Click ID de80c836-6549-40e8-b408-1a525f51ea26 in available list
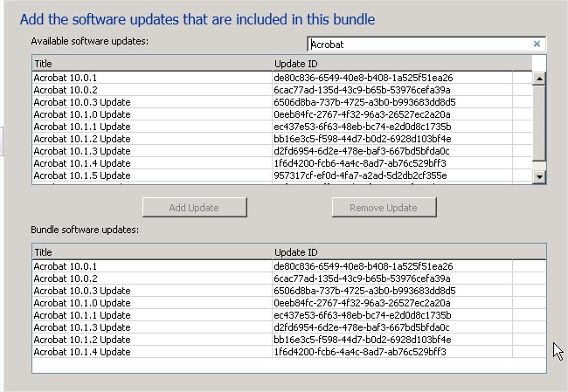568x392 pixels. 364,78
